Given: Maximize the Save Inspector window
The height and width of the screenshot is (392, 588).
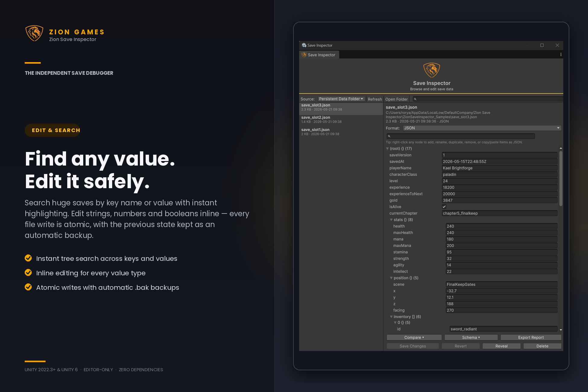Looking at the screenshot, I should 542,45.
